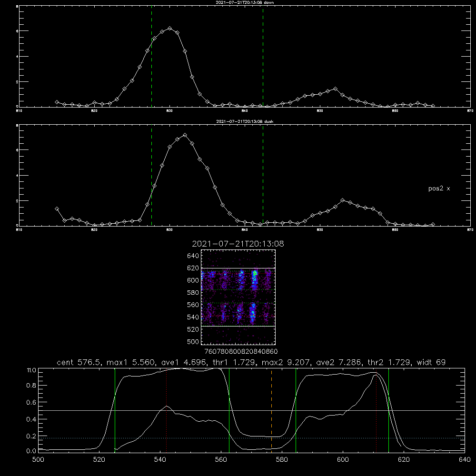Click the "620" y-axis label beside the spectrogram

point(193,268)
